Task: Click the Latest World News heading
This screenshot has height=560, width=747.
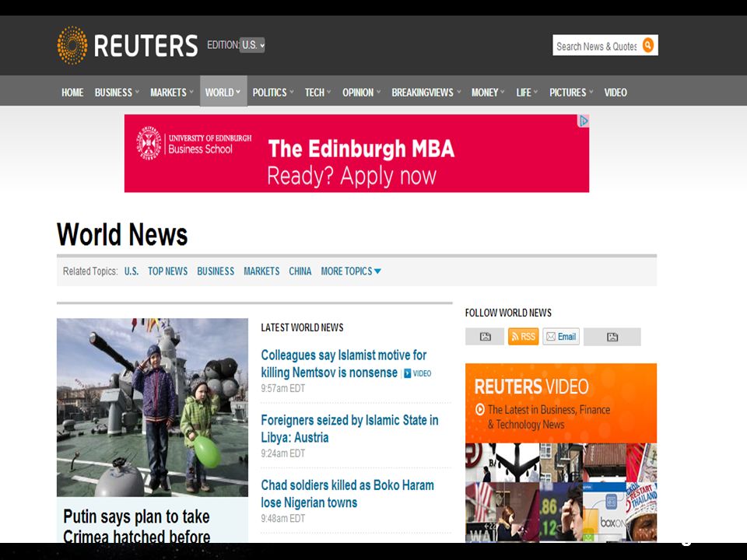Action: pos(302,327)
